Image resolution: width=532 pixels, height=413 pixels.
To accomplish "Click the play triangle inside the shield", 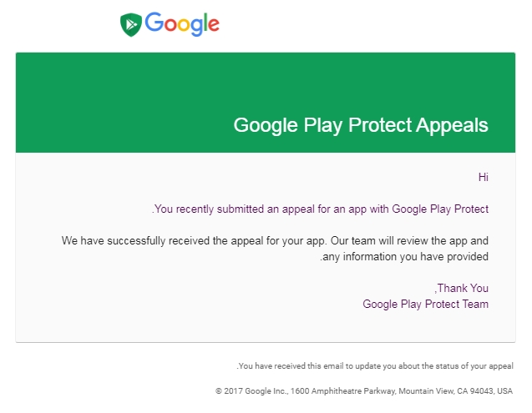I will coord(130,24).
